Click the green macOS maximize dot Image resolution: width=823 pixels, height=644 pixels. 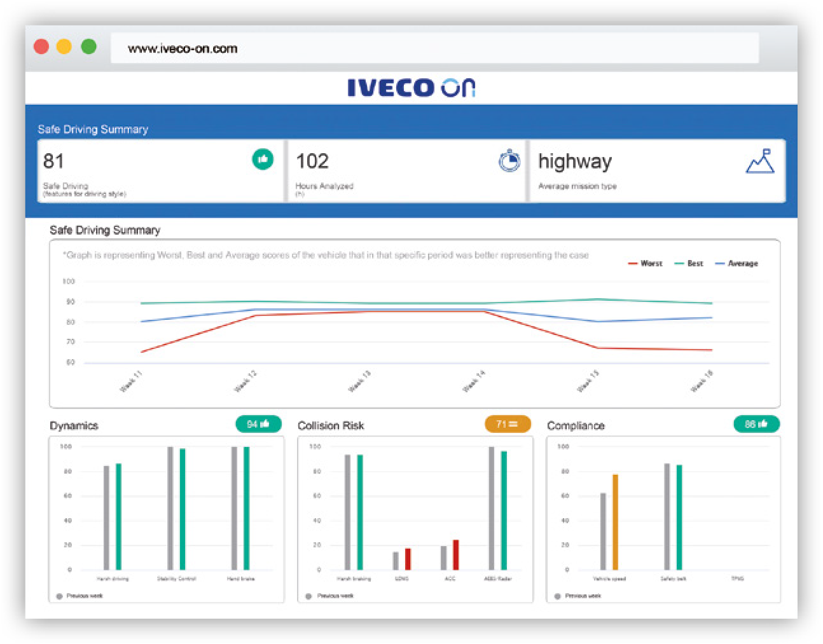click(89, 47)
